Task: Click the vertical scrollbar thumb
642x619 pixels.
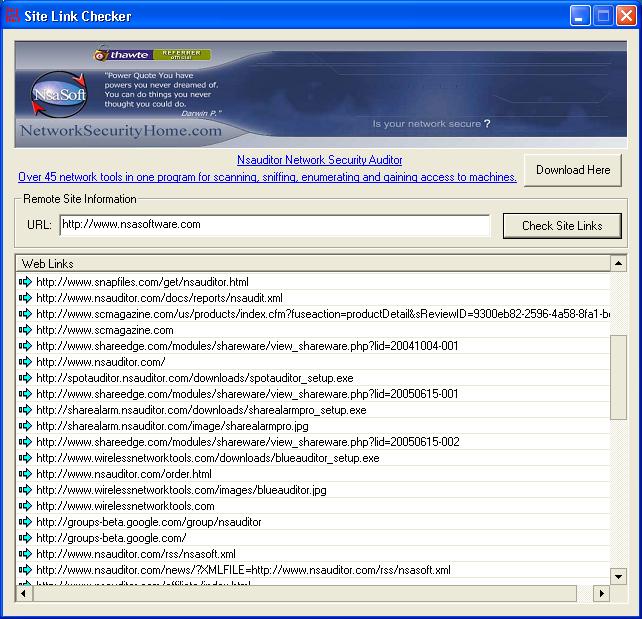Action: (x=618, y=377)
